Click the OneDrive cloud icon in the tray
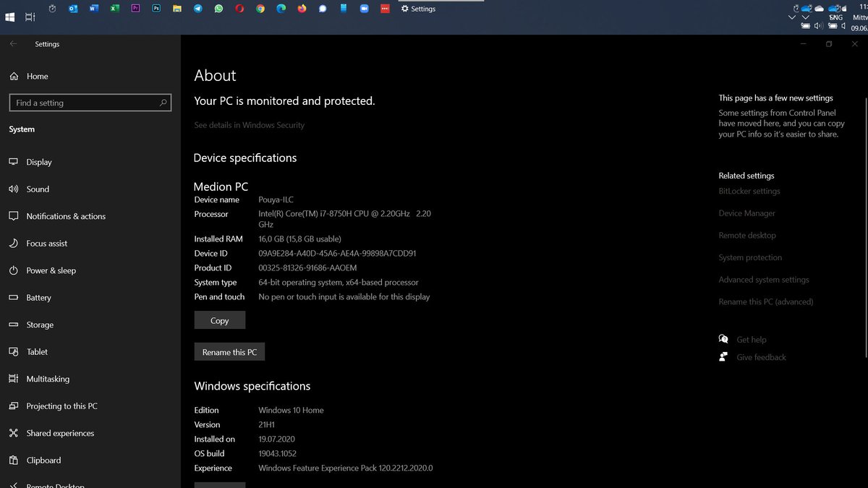 [806, 9]
